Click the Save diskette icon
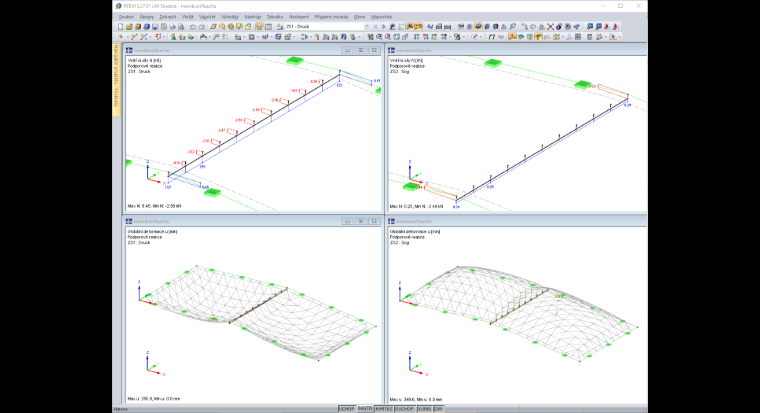This screenshot has width=760, height=413. point(155,27)
